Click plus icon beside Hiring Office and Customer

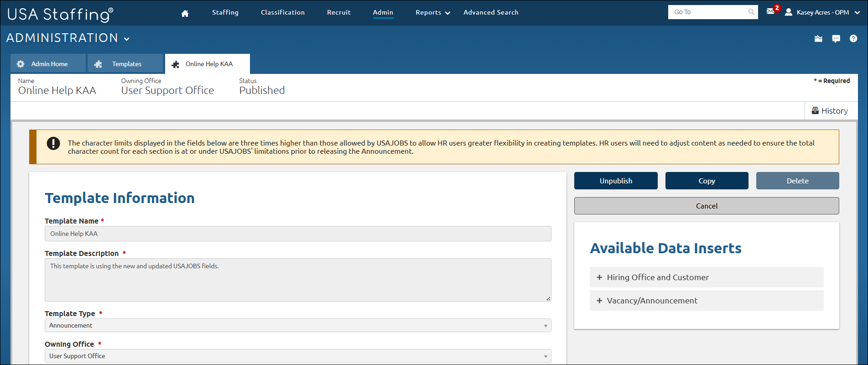599,277
